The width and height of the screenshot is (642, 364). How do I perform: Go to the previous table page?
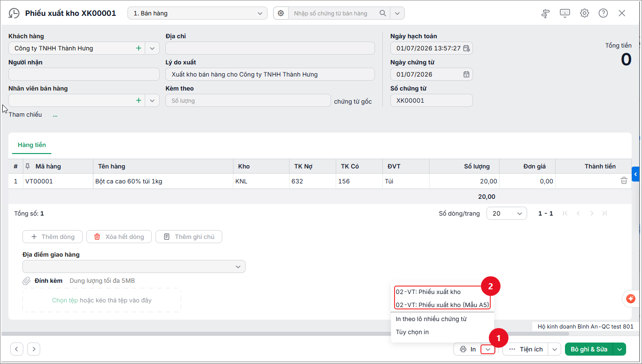click(x=579, y=213)
